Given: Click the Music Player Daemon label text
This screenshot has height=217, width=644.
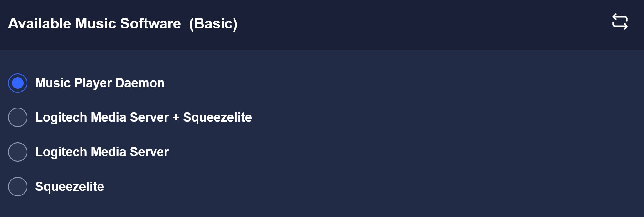Looking at the screenshot, I should (x=100, y=83).
